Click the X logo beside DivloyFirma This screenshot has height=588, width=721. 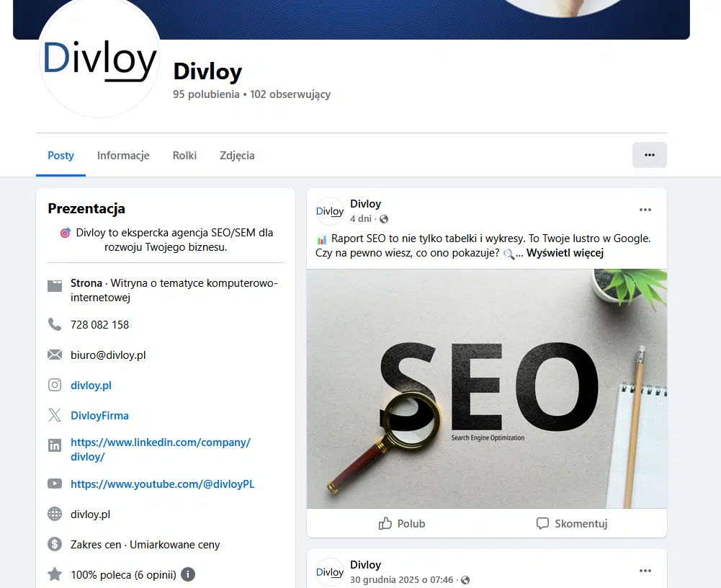point(55,415)
